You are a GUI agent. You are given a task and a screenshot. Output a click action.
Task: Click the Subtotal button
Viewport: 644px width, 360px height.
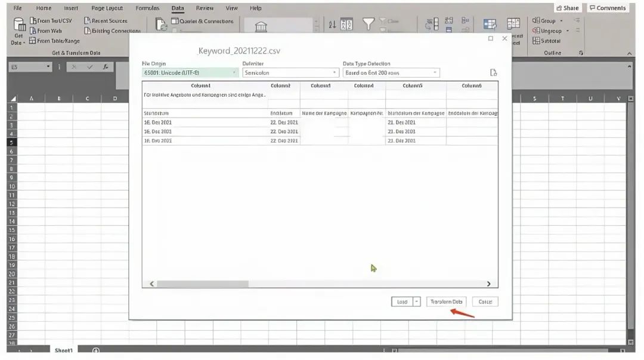pos(546,41)
